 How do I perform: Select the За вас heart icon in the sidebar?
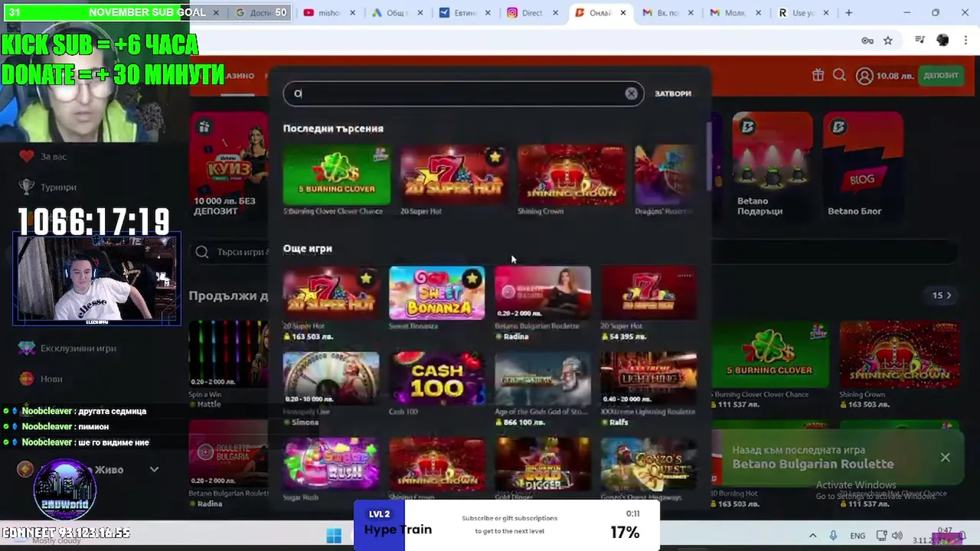coord(27,156)
